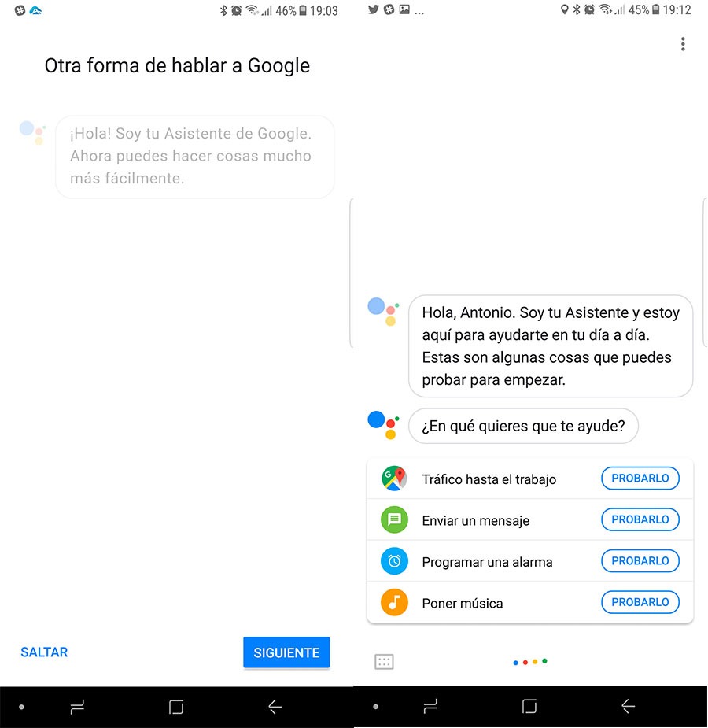Open the three-dot overflow menu
The image size is (708, 728).
point(683,44)
